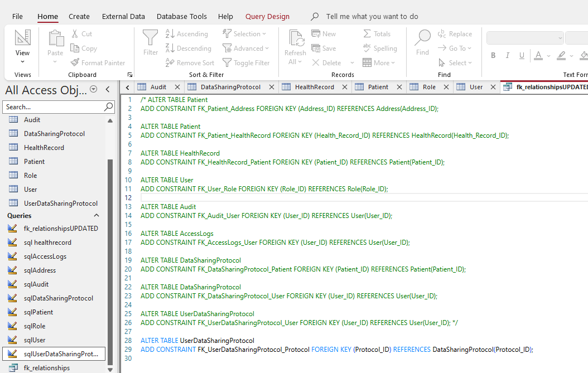588x373 pixels.
Task: Apply the font color A swatch
Action: click(538, 56)
